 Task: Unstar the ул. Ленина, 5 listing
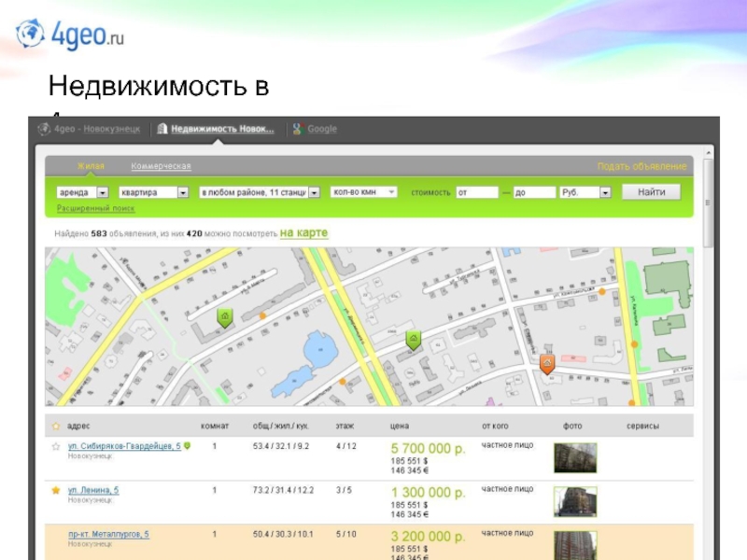coord(55,490)
